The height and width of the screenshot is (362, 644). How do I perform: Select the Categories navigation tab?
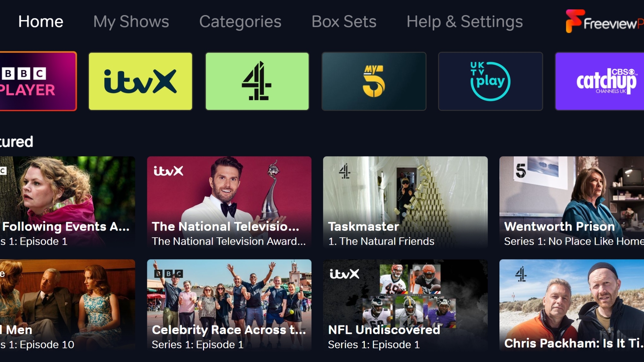(239, 20)
